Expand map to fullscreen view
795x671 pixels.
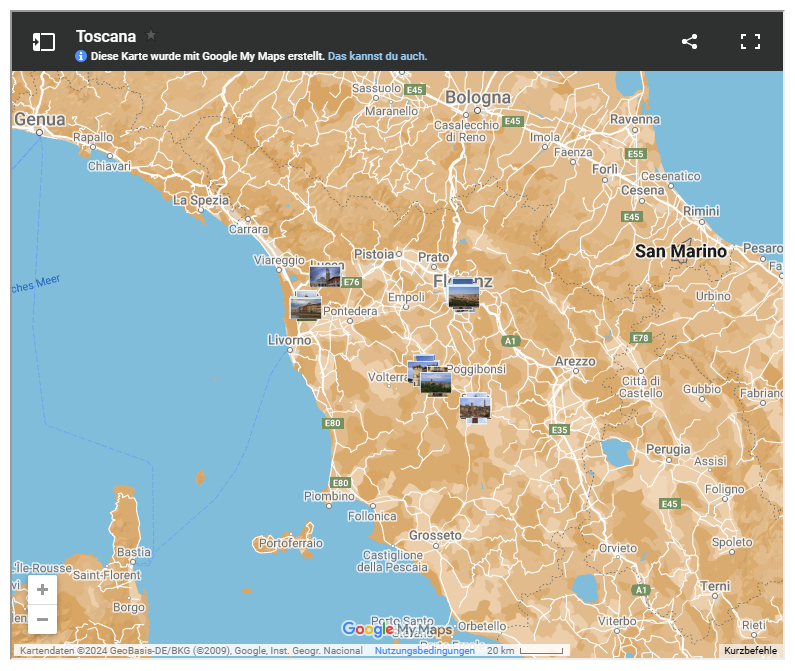(750, 42)
